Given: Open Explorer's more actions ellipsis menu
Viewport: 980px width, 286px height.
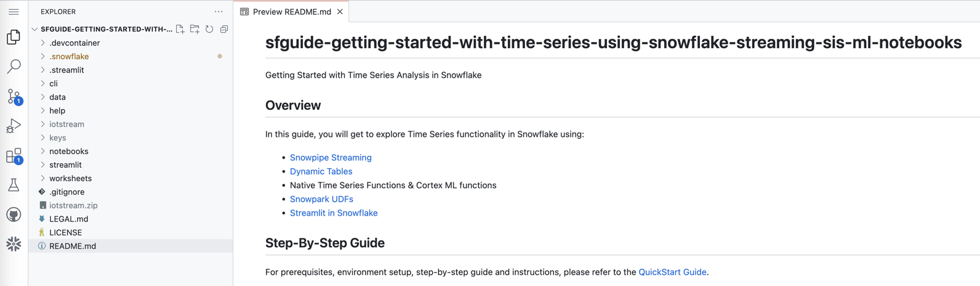Looking at the screenshot, I should coord(219,12).
